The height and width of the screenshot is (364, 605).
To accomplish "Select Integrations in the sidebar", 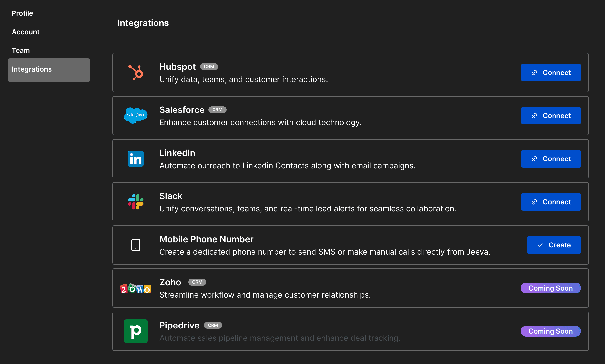I will pos(49,70).
